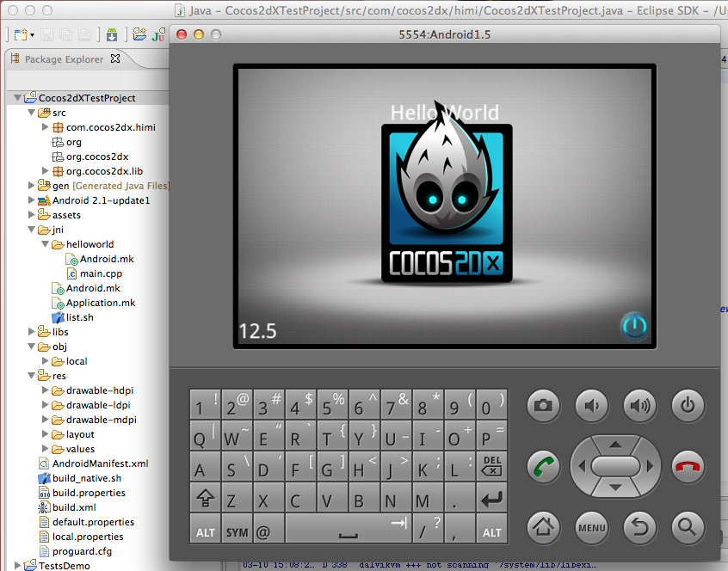
Task: Select the Package Explorer tab
Action: tap(64, 59)
